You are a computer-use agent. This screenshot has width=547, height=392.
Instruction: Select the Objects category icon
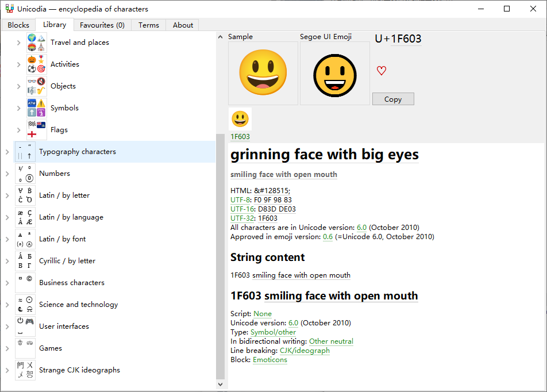pyautogui.click(x=37, y=86)
